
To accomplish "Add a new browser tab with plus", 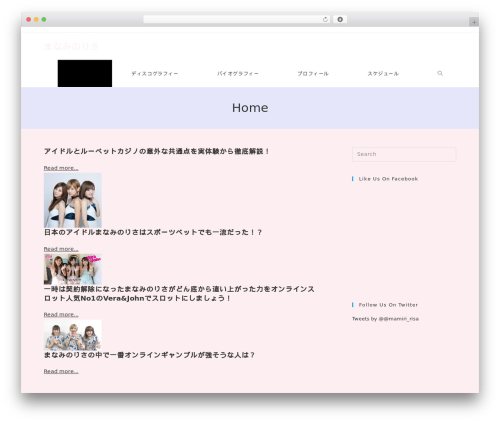I will point(474,22).
